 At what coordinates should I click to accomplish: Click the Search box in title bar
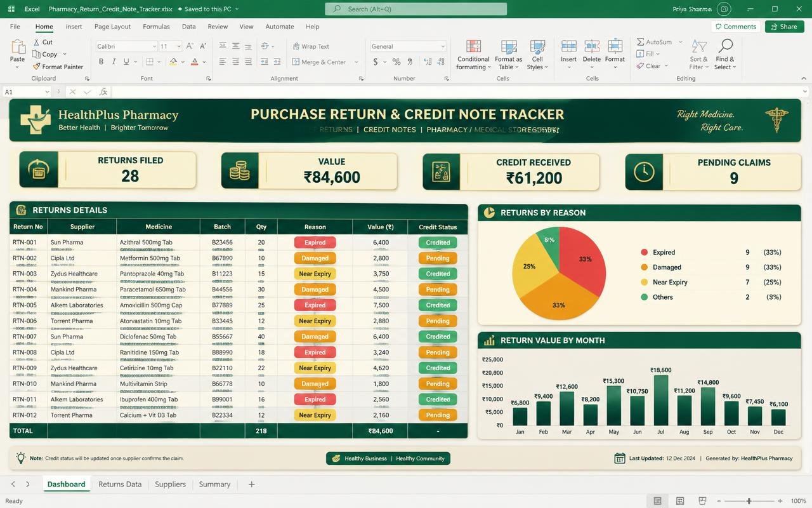[416, 9]
